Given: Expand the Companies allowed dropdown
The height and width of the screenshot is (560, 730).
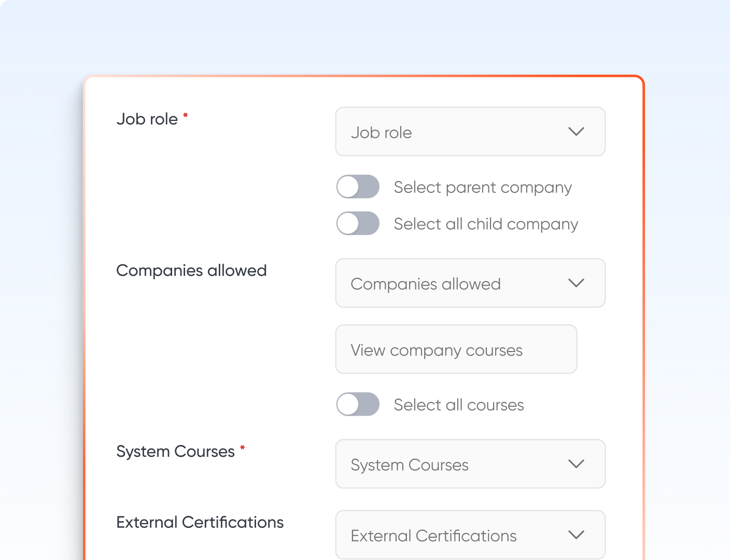Looking at the screenshot, I should (470, 283).
